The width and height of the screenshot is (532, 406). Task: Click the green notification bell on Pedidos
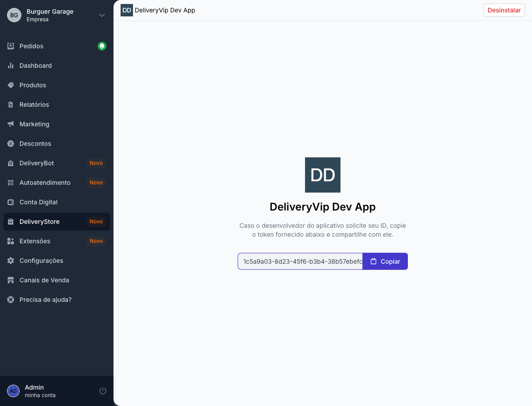tap(102, 46)
